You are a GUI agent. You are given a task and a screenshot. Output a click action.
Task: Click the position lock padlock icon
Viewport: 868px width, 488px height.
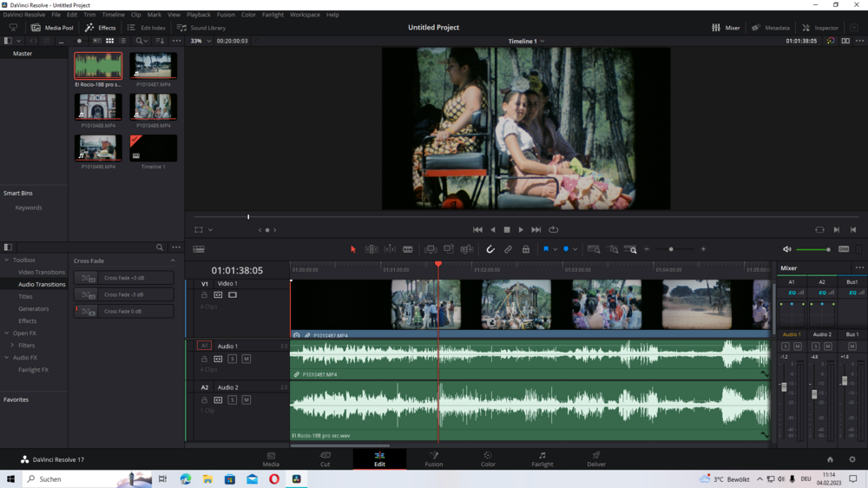tap(525, 249)
